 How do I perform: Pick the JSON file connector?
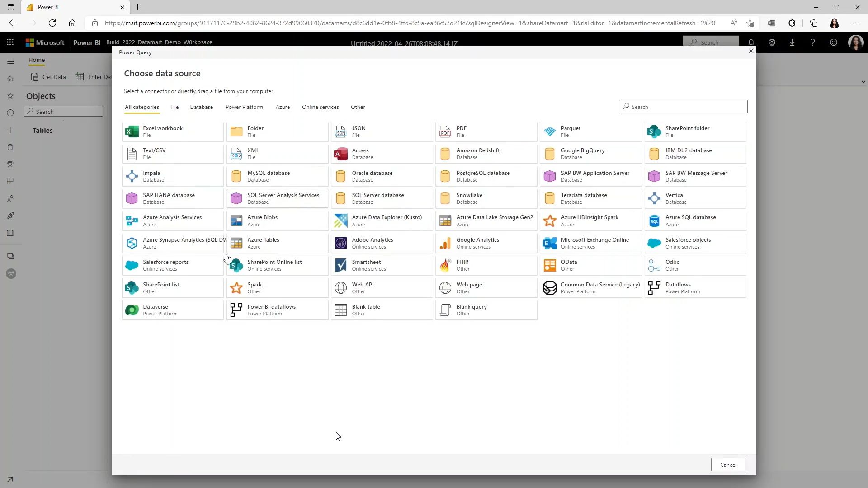click(x=382, y=131)
